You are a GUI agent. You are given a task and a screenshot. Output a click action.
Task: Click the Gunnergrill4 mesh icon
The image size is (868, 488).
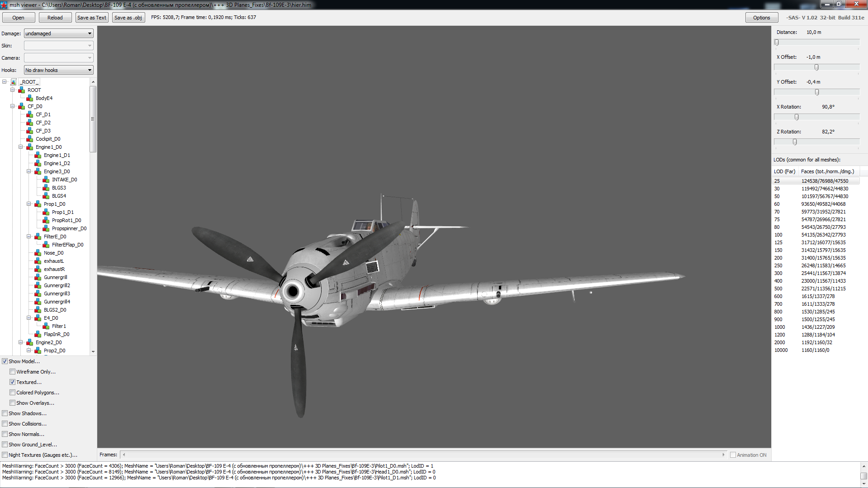(x=38, y=302)
